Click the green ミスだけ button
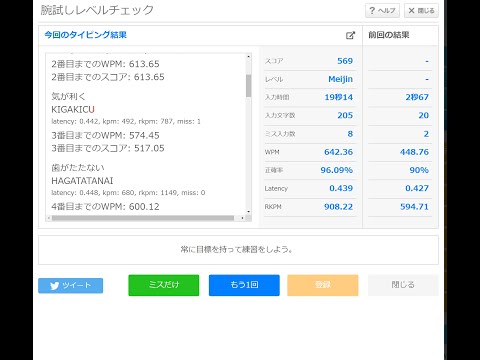This screenshot has width=480, height=360. pyautogui.click(x=164, y=285)
